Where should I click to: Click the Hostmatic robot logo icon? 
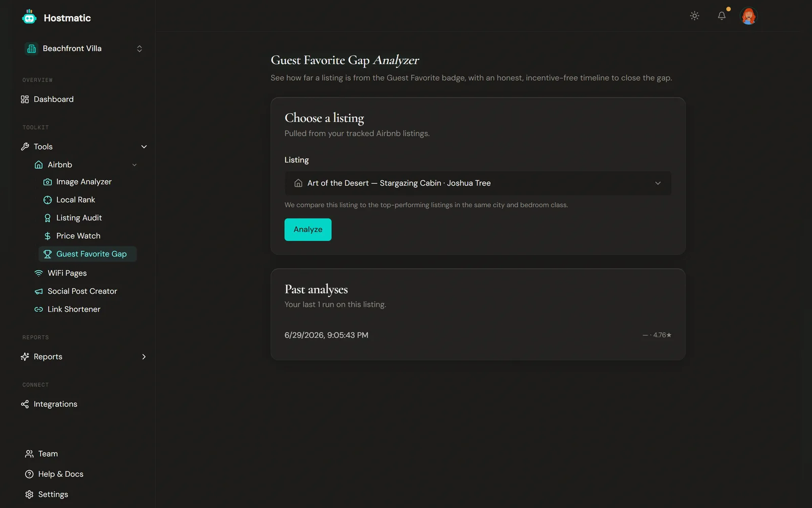pyautogui.click(x=29, y=17)
